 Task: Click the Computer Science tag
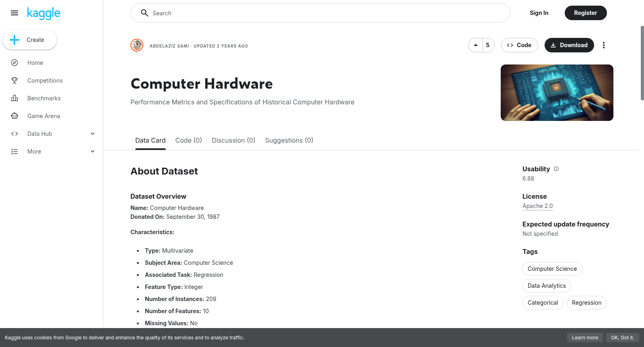coord(552,269)
